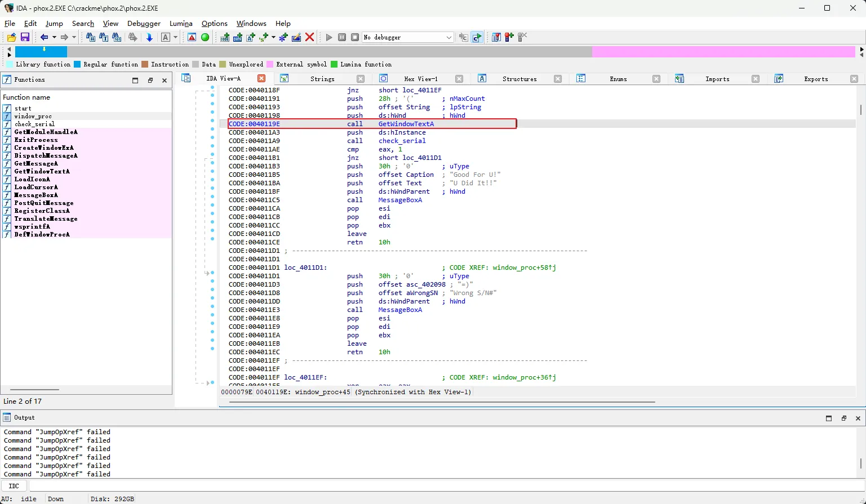Switch to the Imports tab
Viewport: 866px width, 504px height.
click(717, 79)
